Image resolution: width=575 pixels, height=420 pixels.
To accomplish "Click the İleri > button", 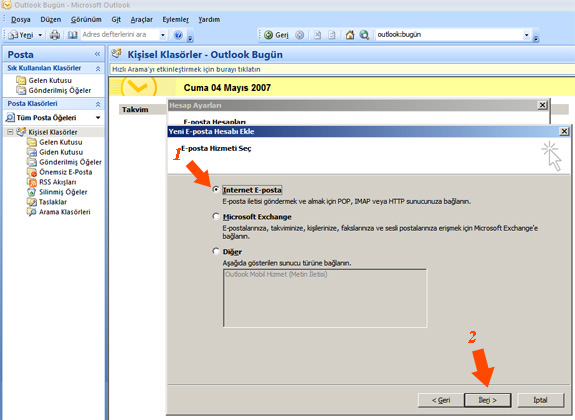I will pos(487,400).
